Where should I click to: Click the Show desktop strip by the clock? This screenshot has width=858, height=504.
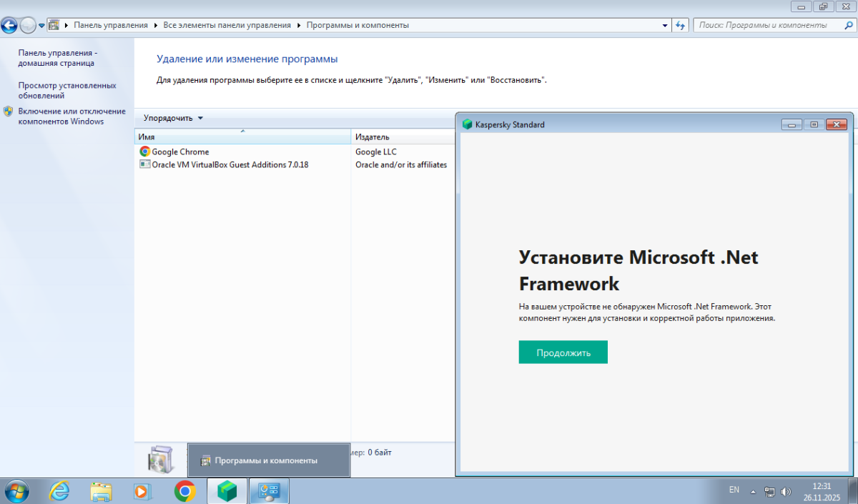852,491
